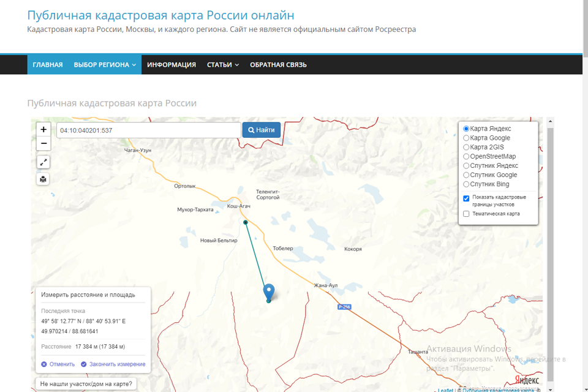Expand the Статьи dropdown menu
588x392 pixels.
pos(223,65)
